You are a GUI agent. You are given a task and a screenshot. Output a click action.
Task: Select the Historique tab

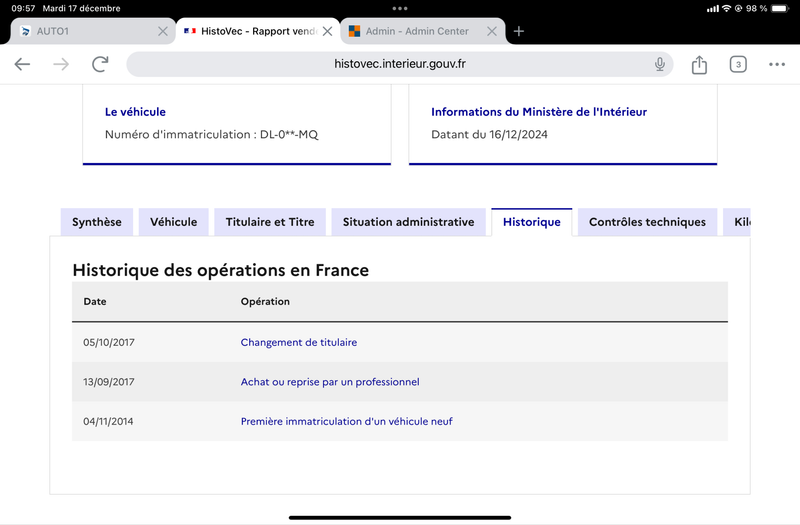click(x=532, y=222)
